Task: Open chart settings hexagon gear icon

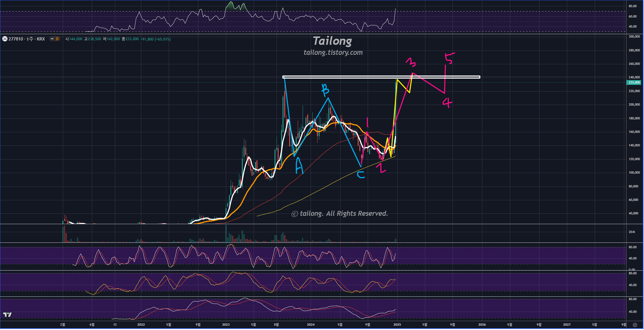Action: point(635,325)
